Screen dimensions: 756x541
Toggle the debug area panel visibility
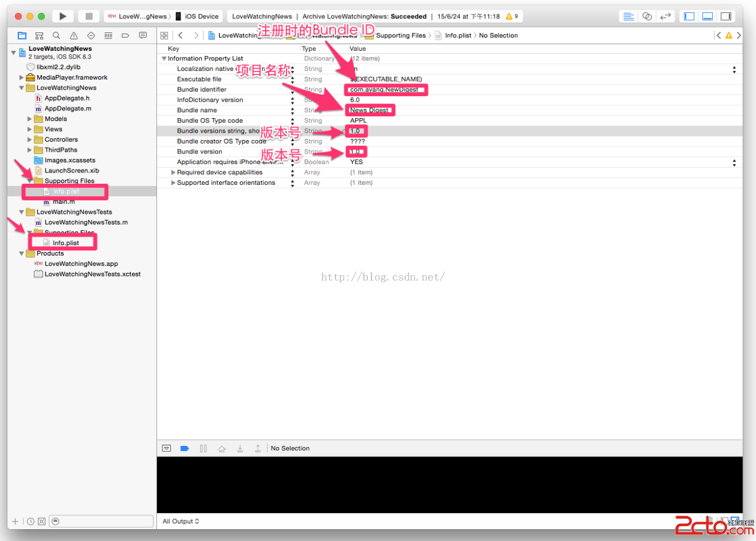[708, 16]
